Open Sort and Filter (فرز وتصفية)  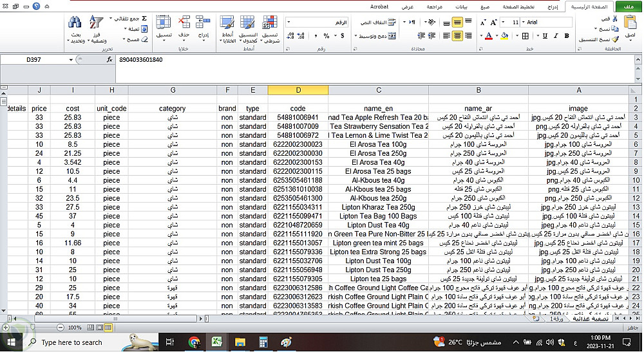pyautogui.click(x=97, y=29)
